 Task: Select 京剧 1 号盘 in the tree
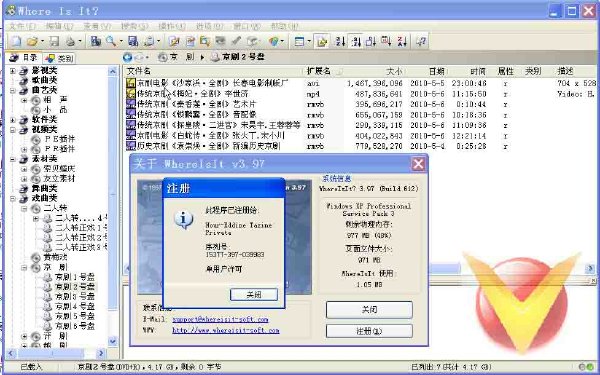point(75,277)
